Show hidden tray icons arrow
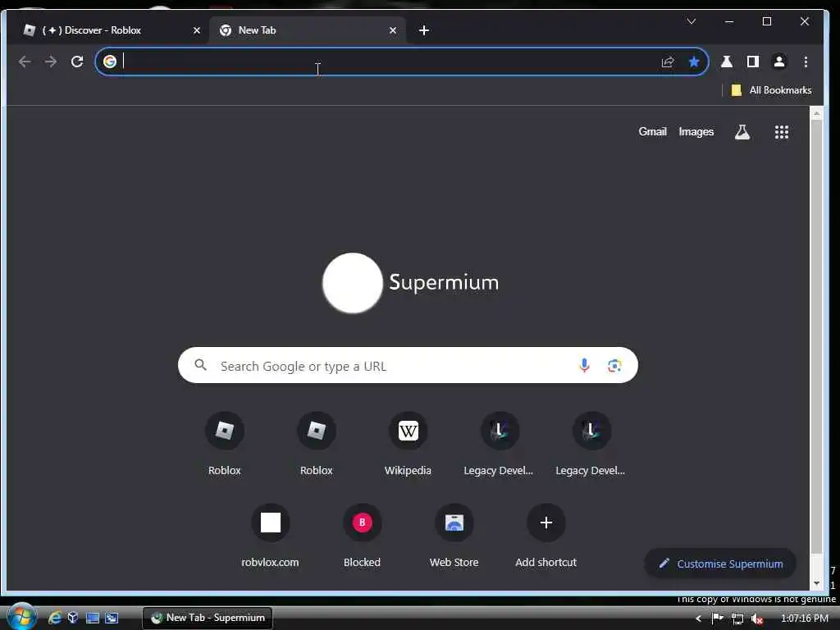This screenshot has height=630, width=840. [x=698, y=619]
